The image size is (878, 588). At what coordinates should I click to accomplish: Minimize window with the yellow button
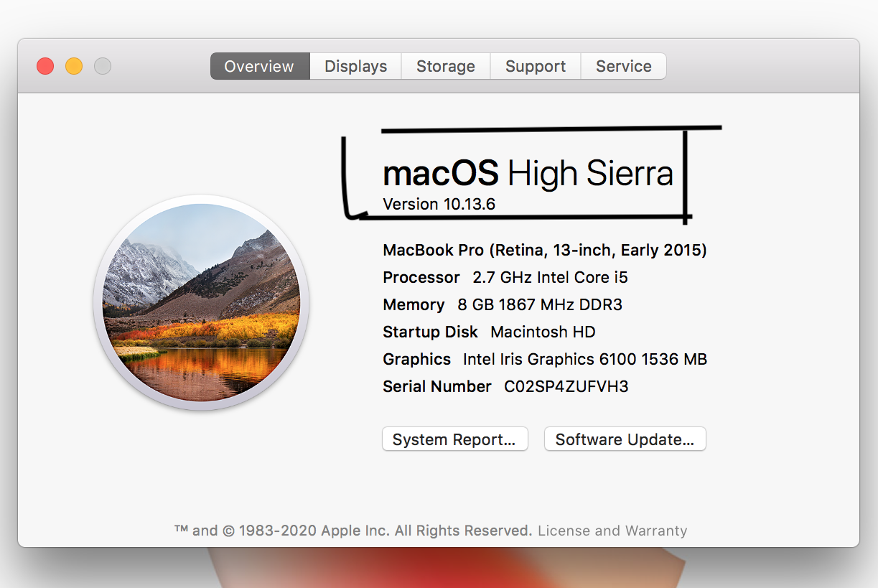[x=74, y=66]
